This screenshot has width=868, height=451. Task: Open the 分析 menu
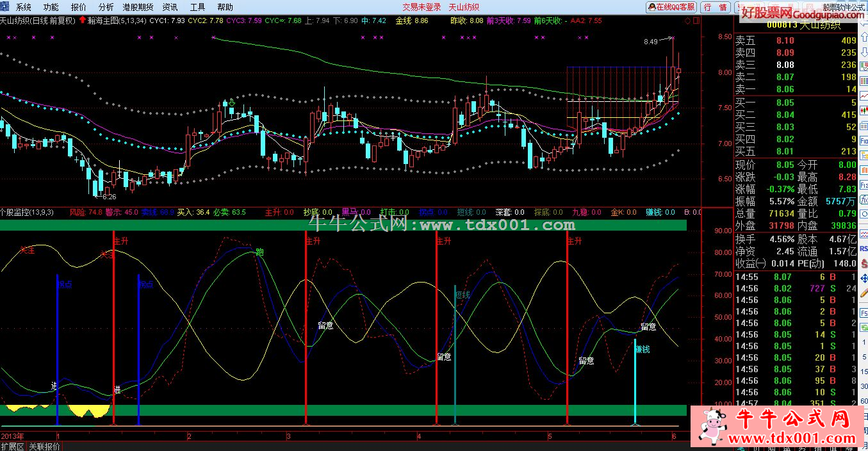coord(106,7)
